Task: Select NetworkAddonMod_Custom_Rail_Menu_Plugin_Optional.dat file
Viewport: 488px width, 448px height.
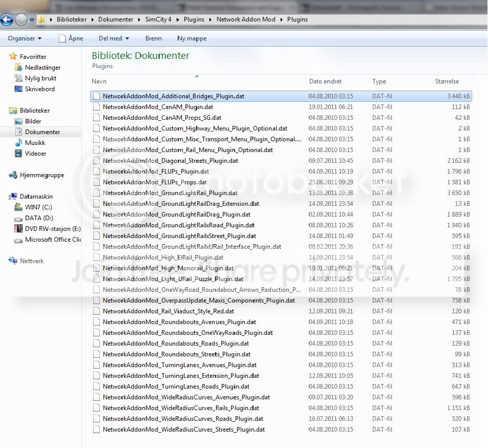Action: 281,150
